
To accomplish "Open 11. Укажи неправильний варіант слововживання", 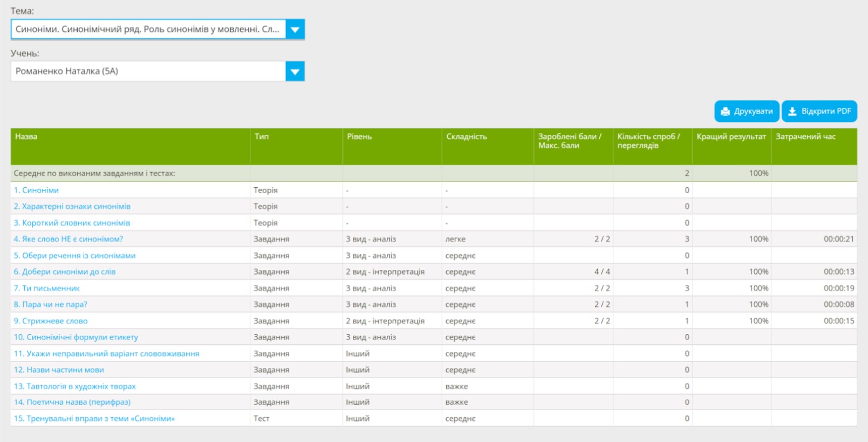I will click(106, 353).
